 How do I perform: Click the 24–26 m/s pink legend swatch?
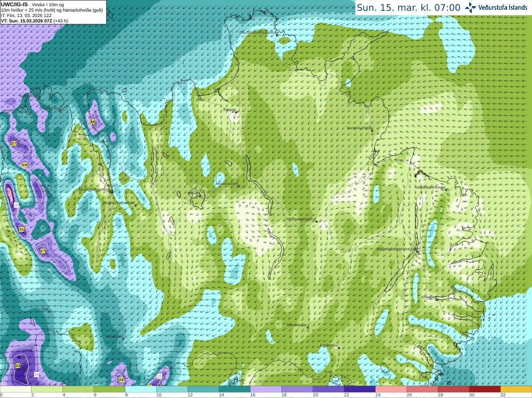tap(391, 389)
